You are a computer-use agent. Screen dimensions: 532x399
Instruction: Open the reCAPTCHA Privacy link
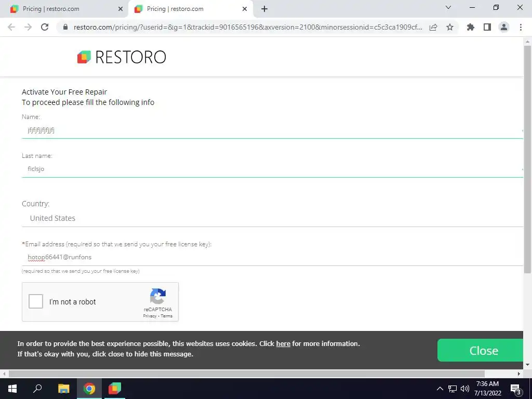tap(150, 316)
